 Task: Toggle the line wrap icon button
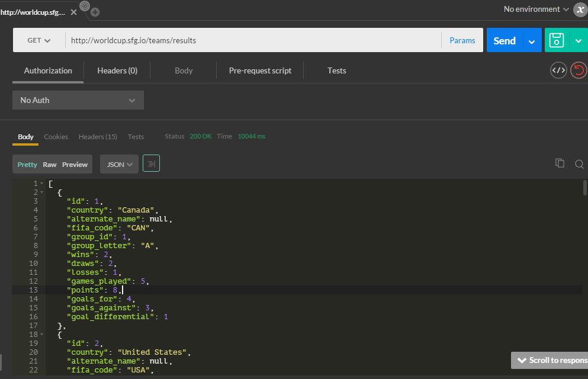pos(151,164)
